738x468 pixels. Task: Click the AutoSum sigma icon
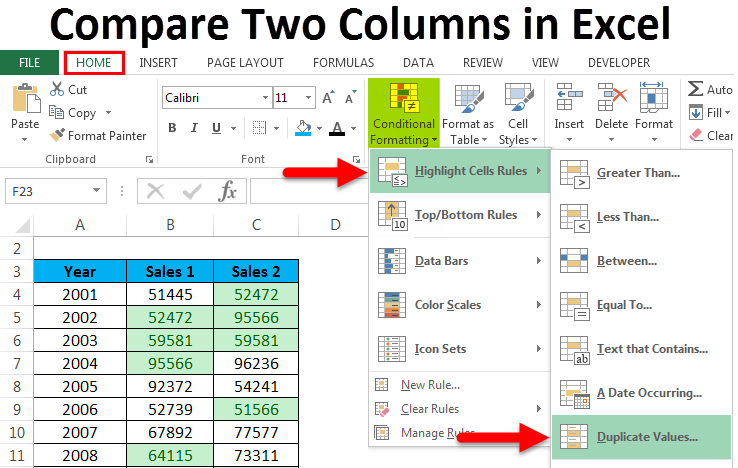pos(695,89)
